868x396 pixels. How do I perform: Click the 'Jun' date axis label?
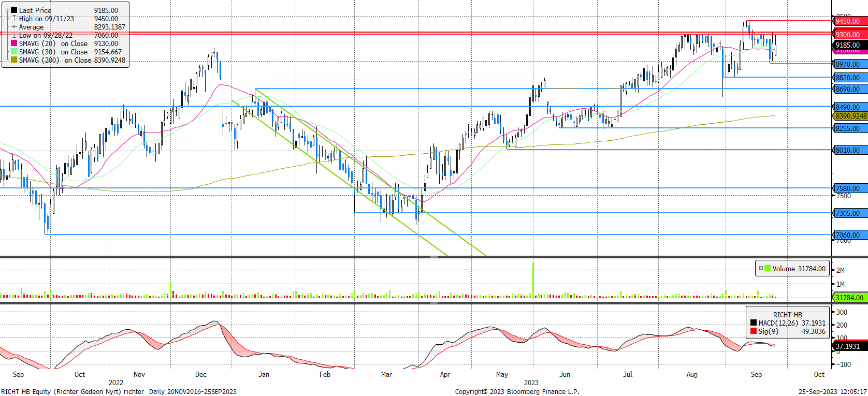pos(565,374)
